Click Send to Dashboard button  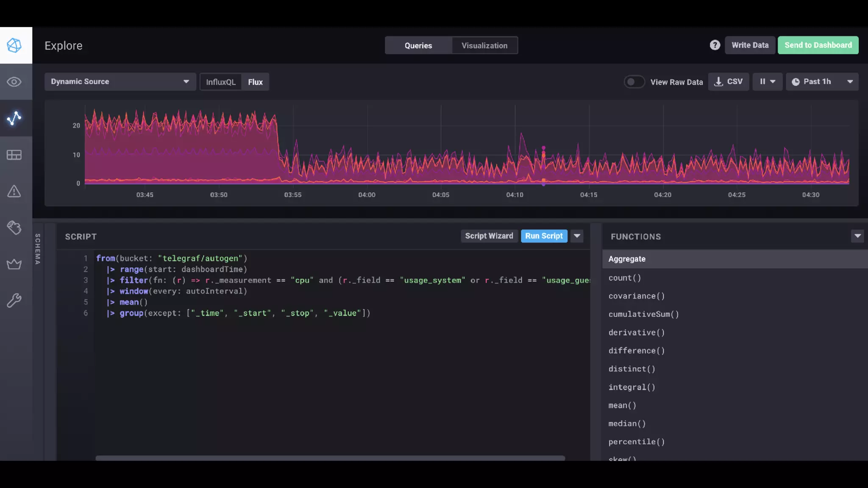pos(818,45)
